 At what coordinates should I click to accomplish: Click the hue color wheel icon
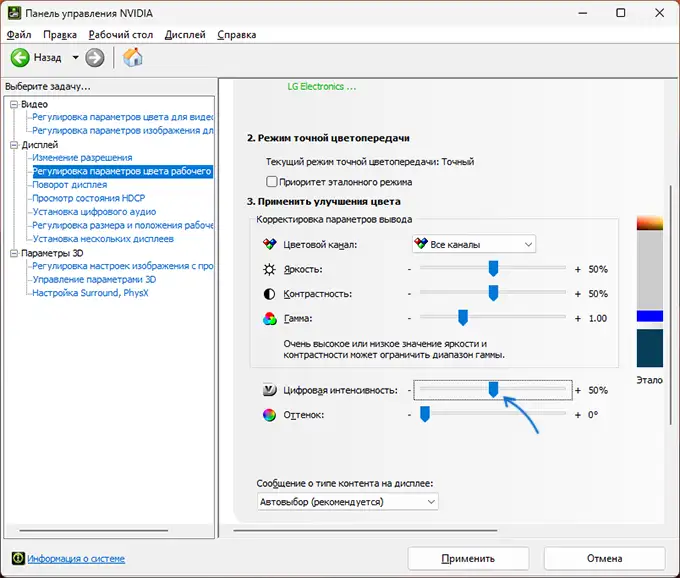coord(269,415)
